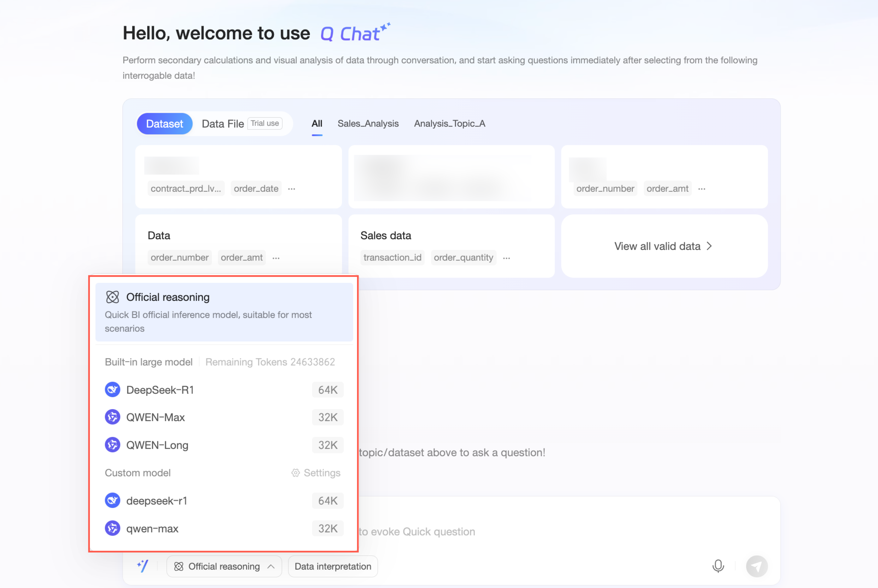Click the QWEN-Long model logo icon
Screen dimensions: 878x588
[x=113, y=445]
